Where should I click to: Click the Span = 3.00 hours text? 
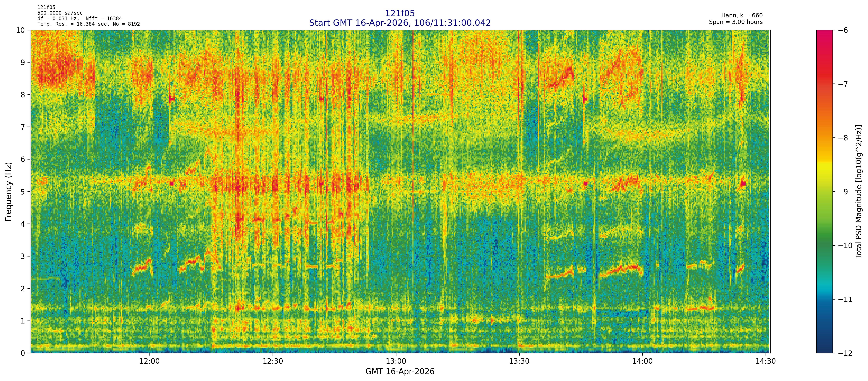point(736,22)
